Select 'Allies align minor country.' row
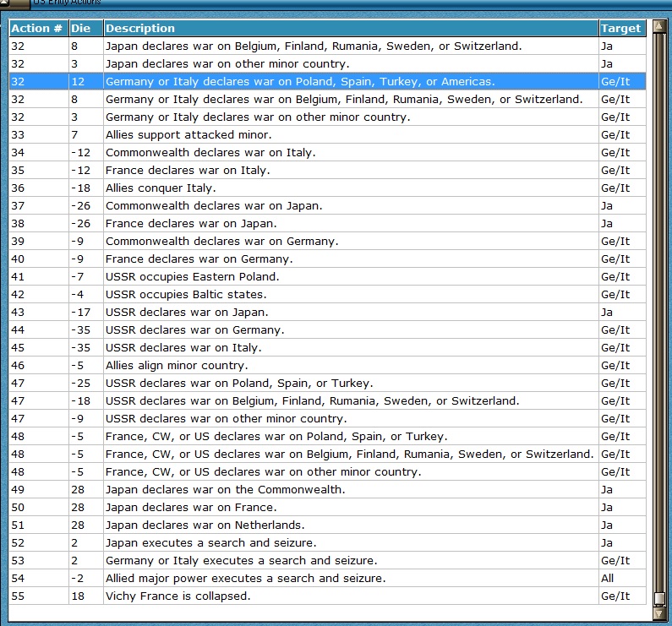The image size is (672, 626). 327,365
